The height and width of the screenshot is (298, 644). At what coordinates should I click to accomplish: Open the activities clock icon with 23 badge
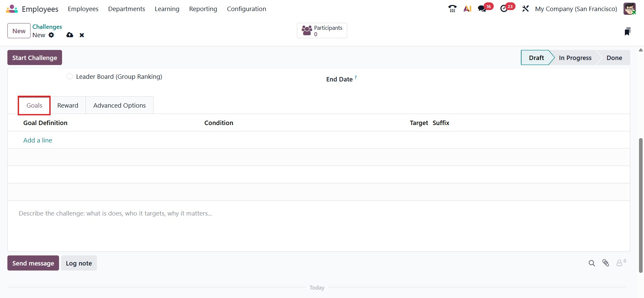[507, 8]
